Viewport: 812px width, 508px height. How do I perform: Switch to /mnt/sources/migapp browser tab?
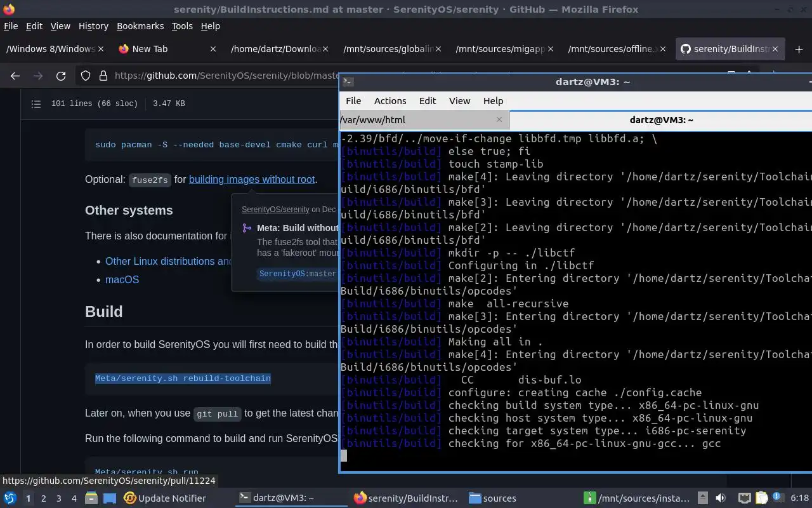click(504, 49)
